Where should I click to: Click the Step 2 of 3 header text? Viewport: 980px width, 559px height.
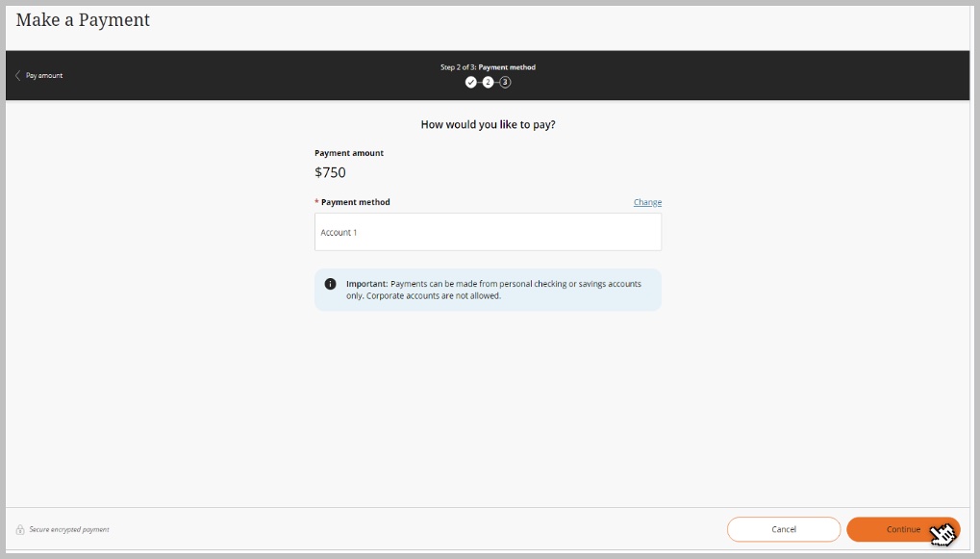(x=488, y=67)
